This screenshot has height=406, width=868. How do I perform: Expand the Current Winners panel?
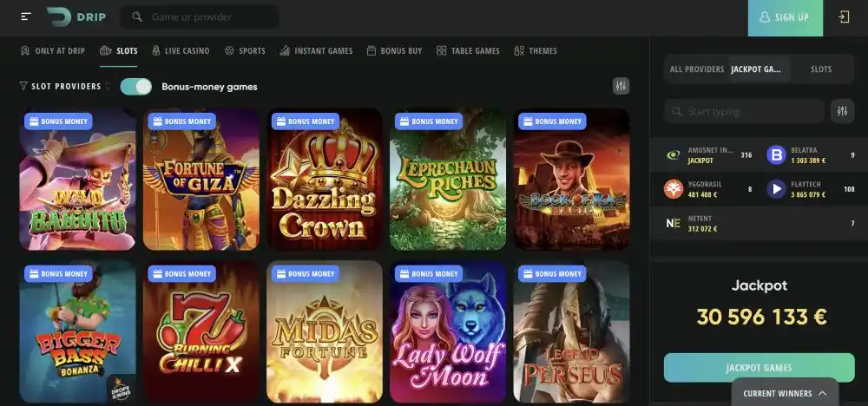[785, 393]
